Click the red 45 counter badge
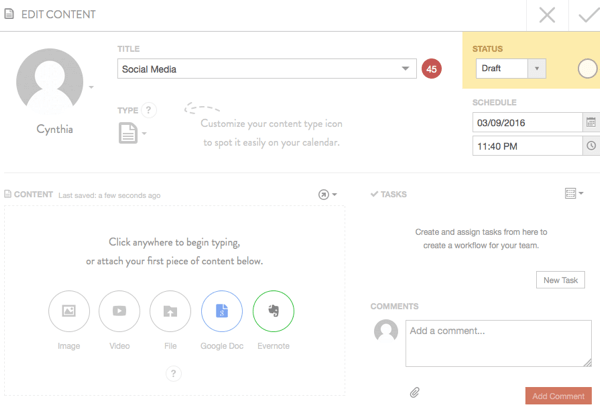 (x=432, y=69)
